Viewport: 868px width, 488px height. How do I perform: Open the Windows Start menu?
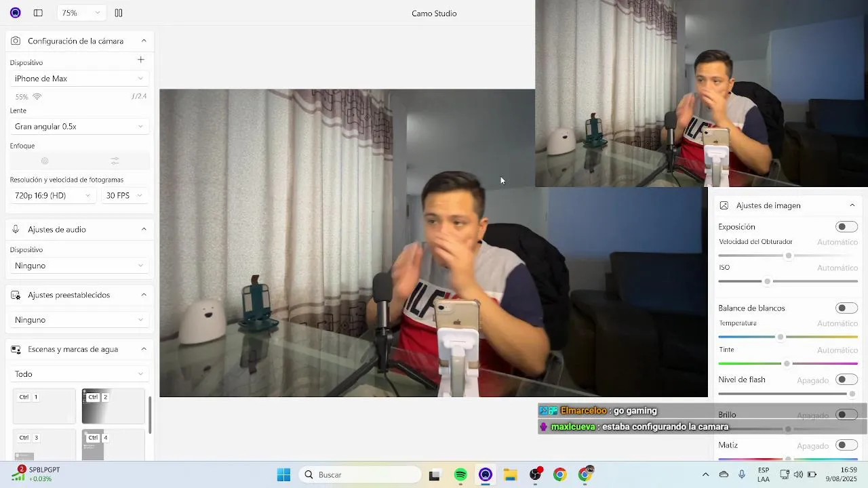pos(283,474)
